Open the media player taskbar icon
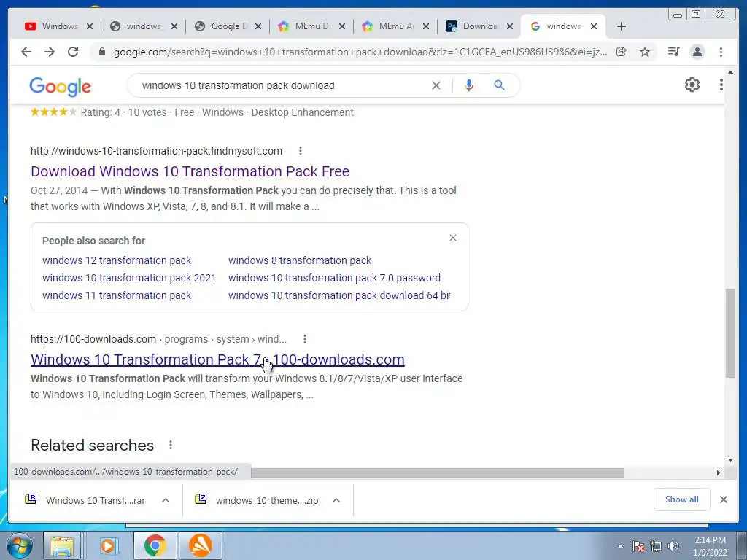This screenshot has width=747, height=560. click(108, 545)
